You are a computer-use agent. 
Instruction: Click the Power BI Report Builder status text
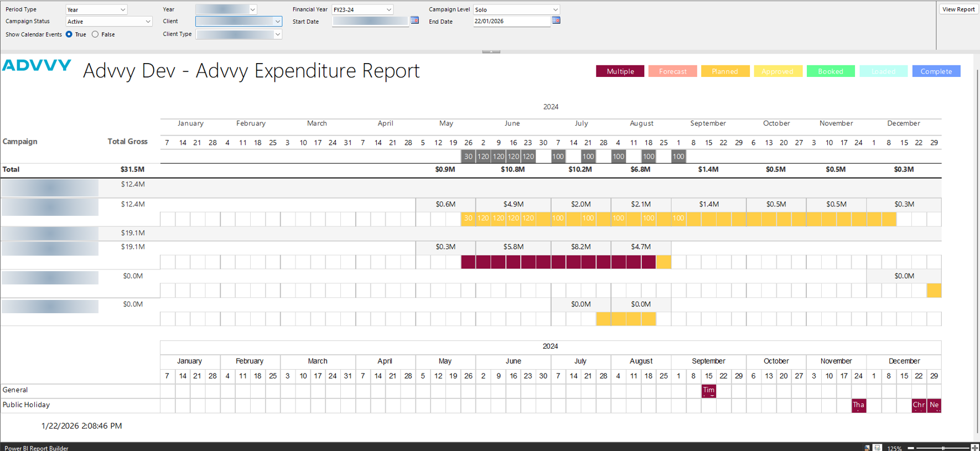pos(37,448)
